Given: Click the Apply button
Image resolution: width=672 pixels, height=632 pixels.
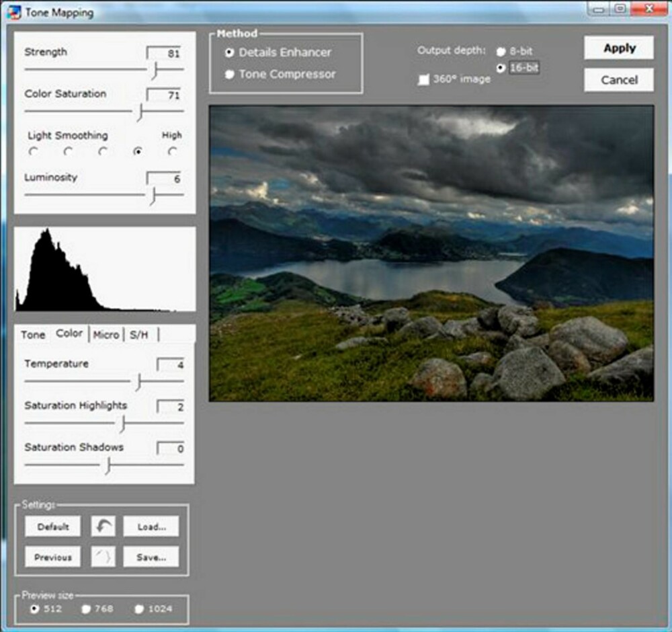Looking at the screenshot, I should pos(619,48).
